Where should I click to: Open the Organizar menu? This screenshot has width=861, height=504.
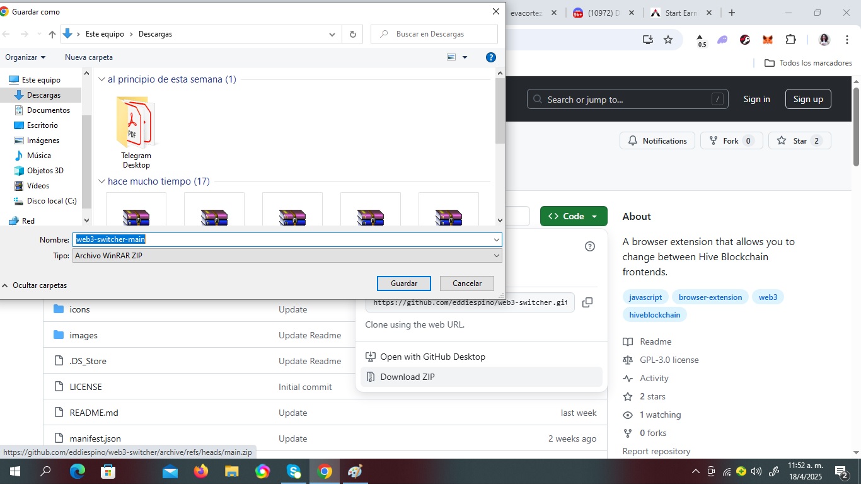25,57
